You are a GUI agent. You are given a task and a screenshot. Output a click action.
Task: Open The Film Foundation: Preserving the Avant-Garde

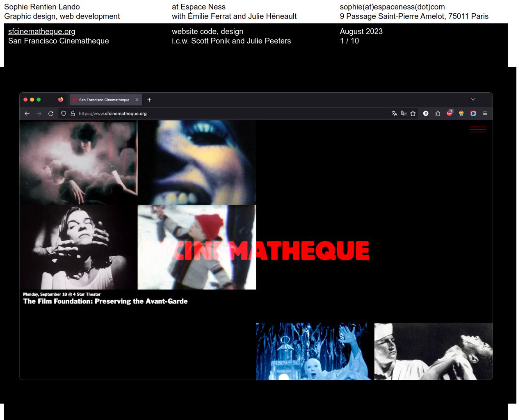coord(105,301)
